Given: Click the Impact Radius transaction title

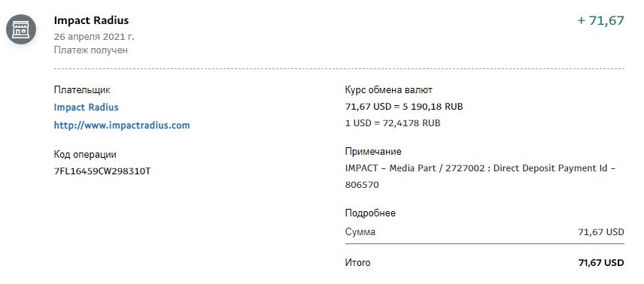Looking at the screenshot, I should pyautogui.click(x=91, y=20).
